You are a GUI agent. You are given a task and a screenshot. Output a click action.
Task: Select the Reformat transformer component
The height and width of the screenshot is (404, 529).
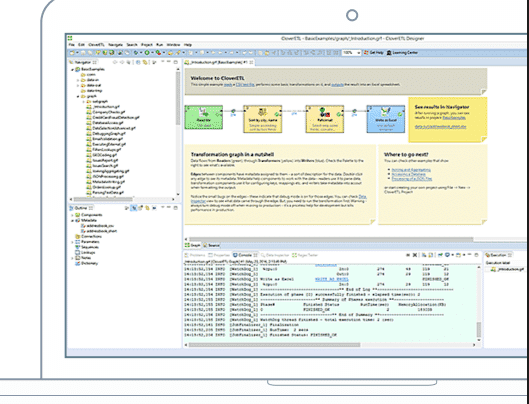(325, 119)
